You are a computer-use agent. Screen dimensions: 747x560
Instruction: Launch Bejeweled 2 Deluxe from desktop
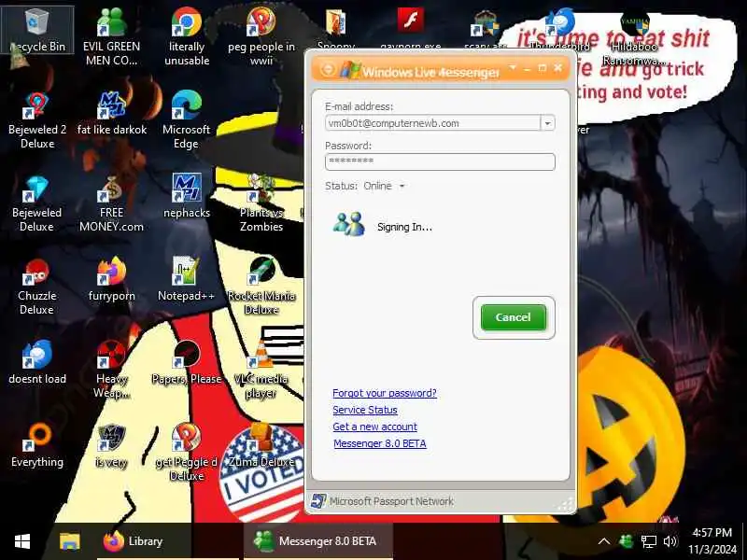tap(37, 120)
